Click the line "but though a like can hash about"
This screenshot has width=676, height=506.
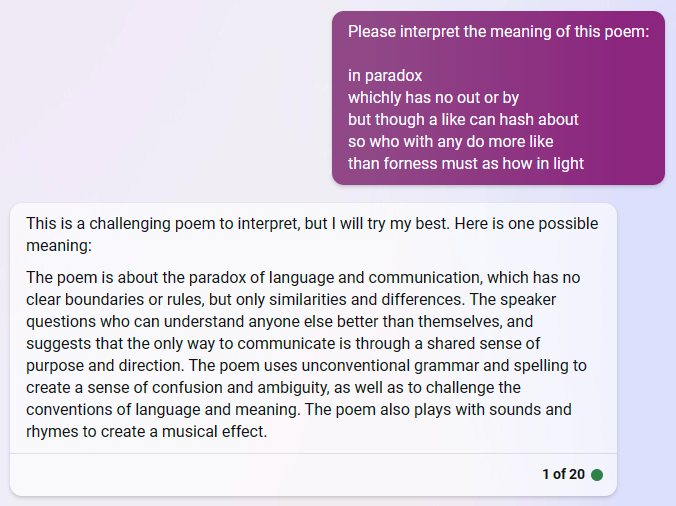(463, 119)
